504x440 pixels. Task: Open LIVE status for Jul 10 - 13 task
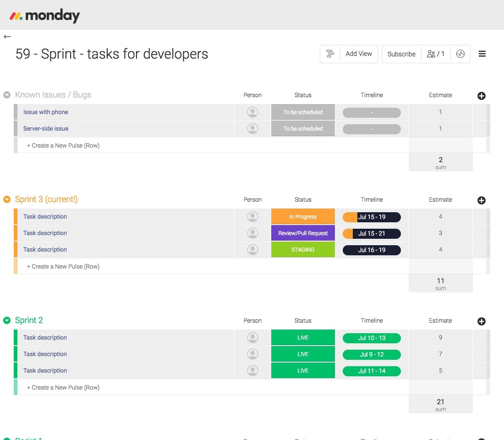[x=303, y=337]
